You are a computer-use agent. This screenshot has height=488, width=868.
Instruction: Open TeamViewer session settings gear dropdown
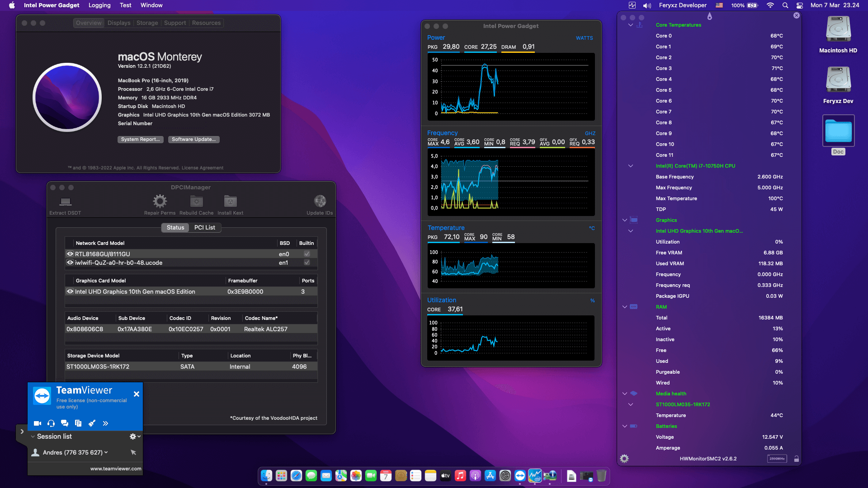click(135, 436)
